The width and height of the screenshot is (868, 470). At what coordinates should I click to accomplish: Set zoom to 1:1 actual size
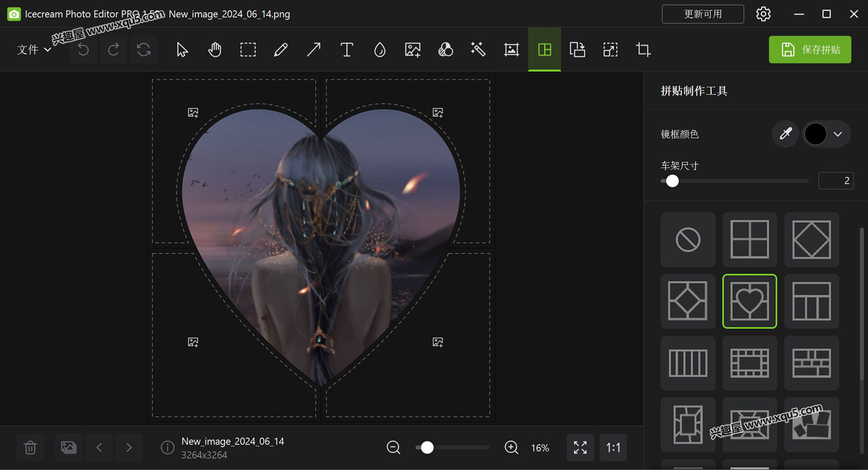click(613, 447)
